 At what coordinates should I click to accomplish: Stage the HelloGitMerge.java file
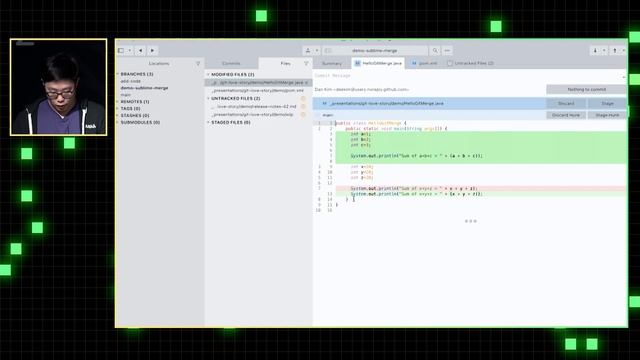tap(607, 104)
